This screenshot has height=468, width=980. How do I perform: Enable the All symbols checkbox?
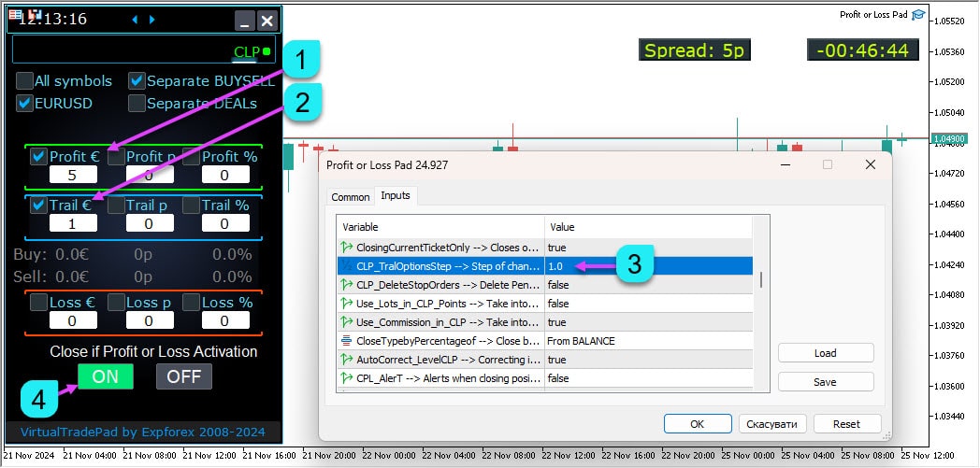click(25, 81)
